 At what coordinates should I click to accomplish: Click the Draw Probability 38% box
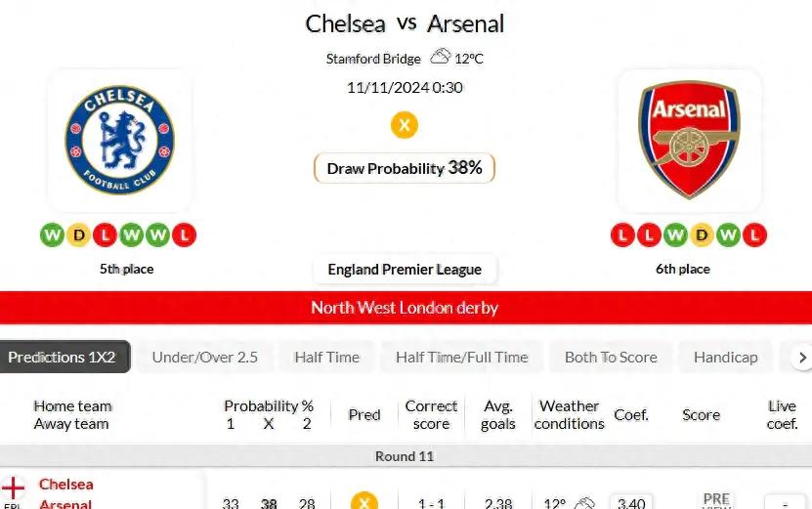[x=405, y=168]
